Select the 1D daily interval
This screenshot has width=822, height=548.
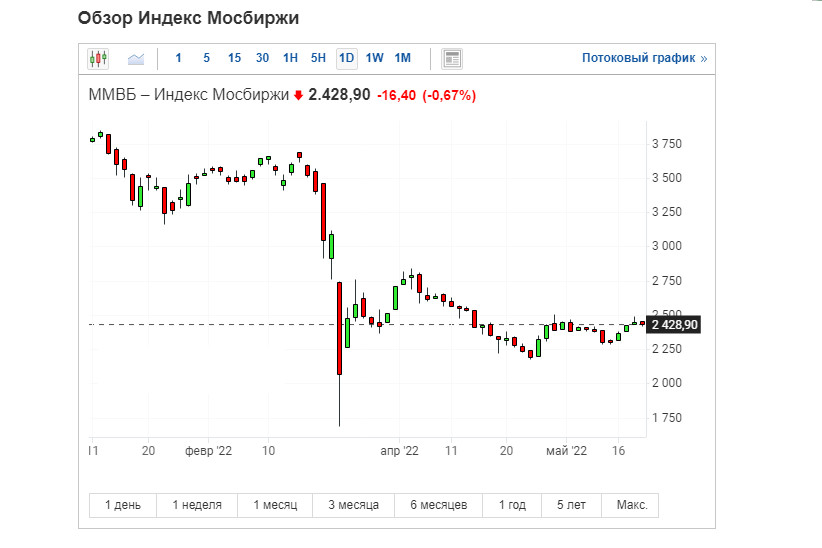[347, 58]
